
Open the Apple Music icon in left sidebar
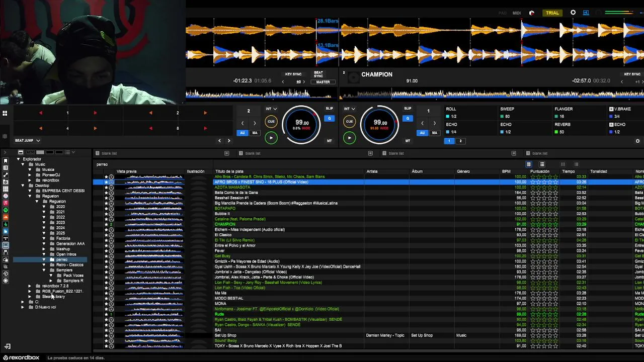(x=6, y=203)
